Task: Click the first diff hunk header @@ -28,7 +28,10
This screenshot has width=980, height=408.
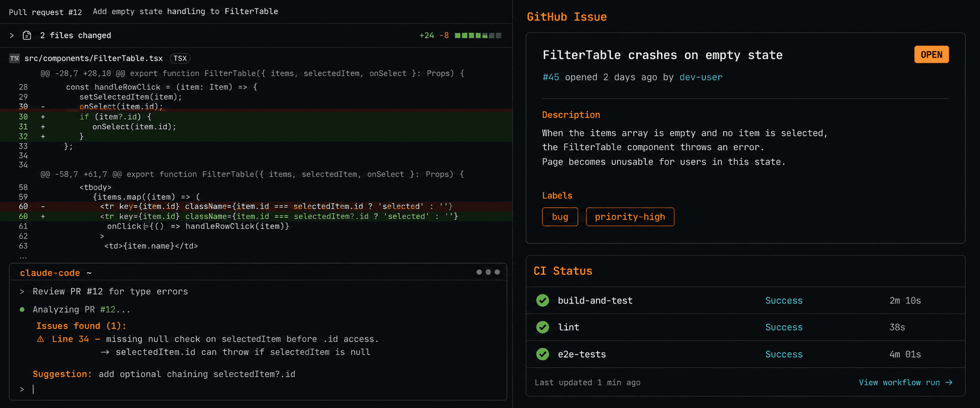Action: pyautogui.click(x=252, y=74)
